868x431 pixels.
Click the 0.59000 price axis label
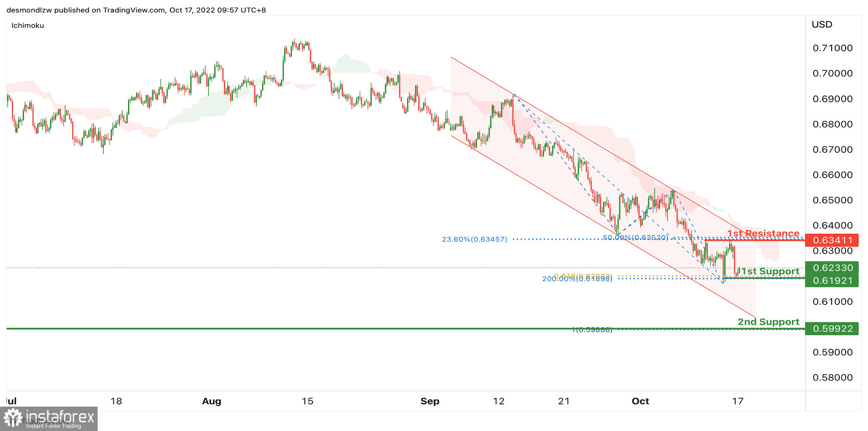click(833, 352)
